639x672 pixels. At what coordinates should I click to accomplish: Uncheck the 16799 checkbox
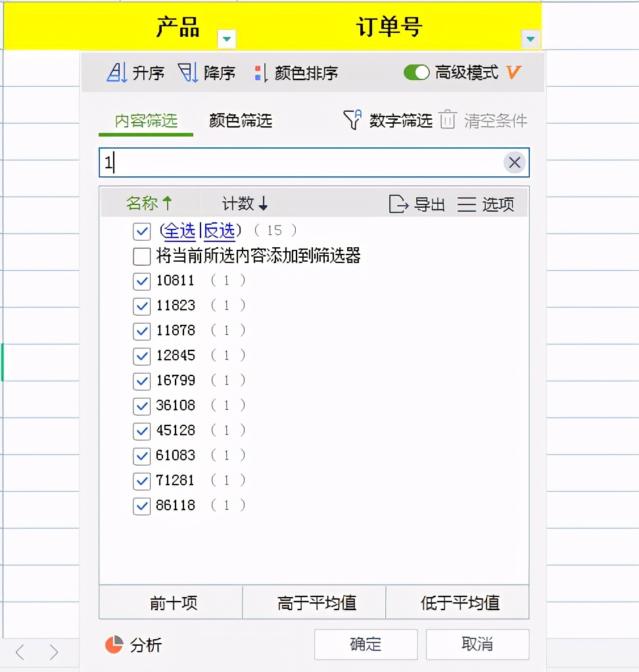(x=141, y=381)
